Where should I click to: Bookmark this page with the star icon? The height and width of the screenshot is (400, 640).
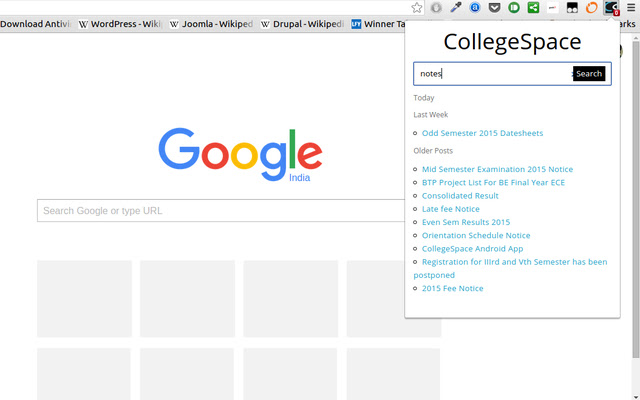pyautogui.click(x=417, y=7)
